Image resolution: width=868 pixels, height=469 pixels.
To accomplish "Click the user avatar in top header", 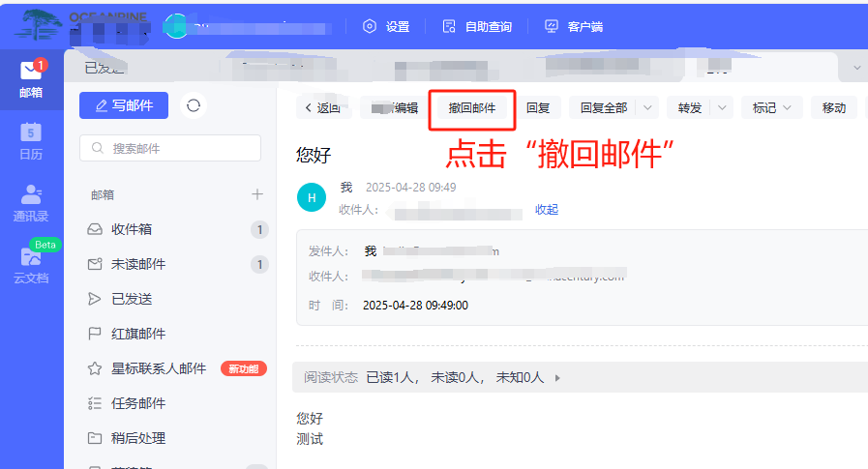I will [x=176, y=26].
